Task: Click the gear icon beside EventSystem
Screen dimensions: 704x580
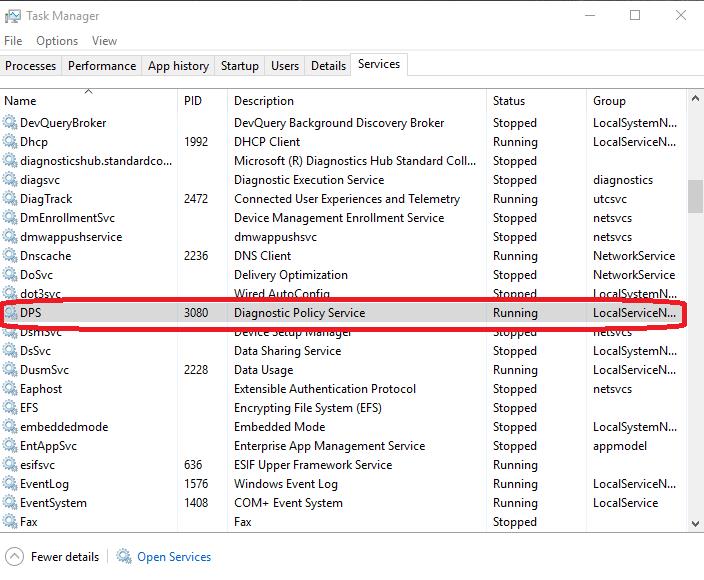Action: point(10,503)
